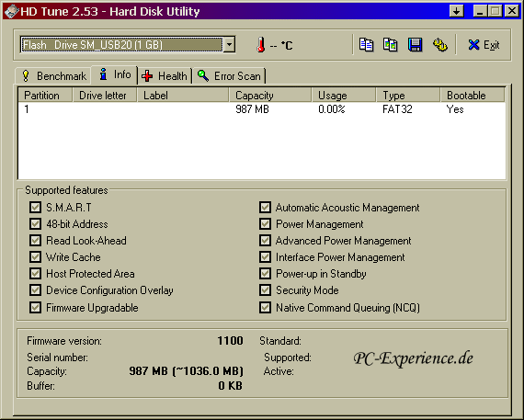Click the down-arrow tray button in title bar

[x=457, y=11]
